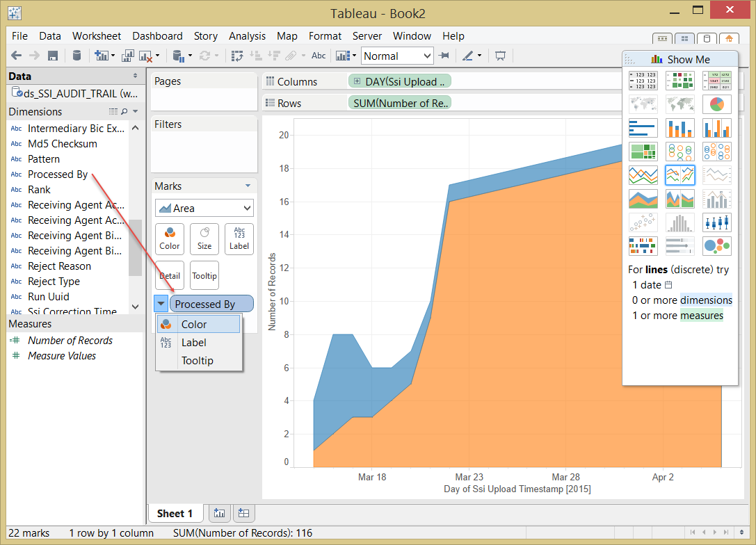The width and height of the screenshot is (756, 545).
Task: Expand the DAY(Ssi Upload) pill plus sign
Action: coord(357,81)
